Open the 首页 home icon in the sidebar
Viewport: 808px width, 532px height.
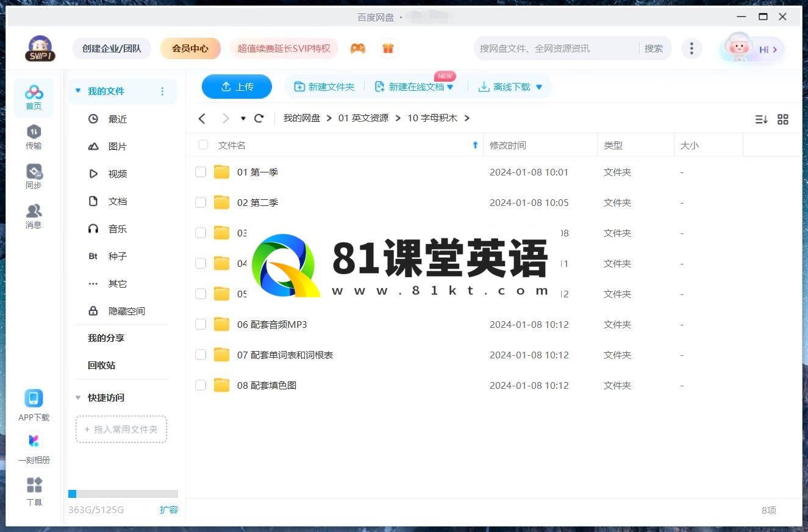tap(34, 98)
